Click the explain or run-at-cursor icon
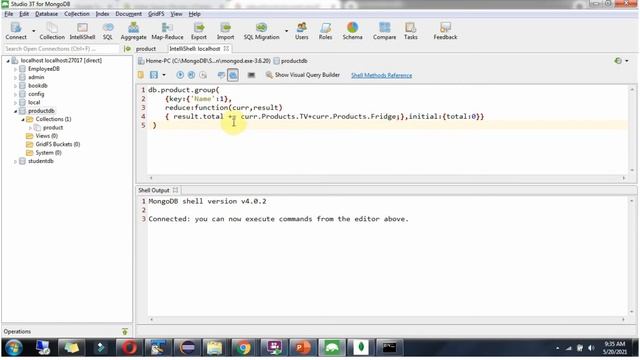640x360 pixels. (x=203, y=75)
